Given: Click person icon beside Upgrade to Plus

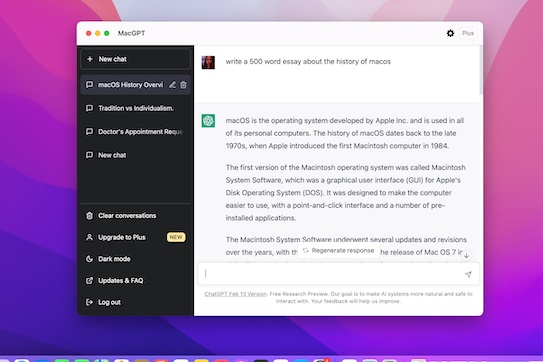Looking at the screenshot, I should [x=89, y=237].
